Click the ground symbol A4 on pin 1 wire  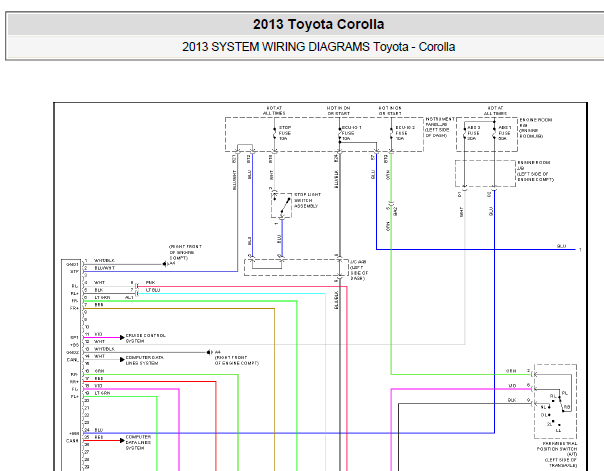pos(165,264)
